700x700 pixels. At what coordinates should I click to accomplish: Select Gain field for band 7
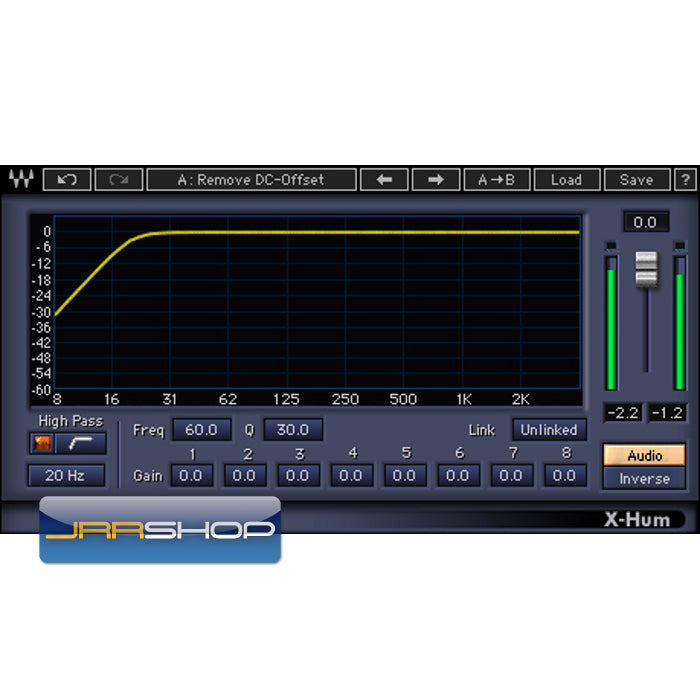pos(512,475)
